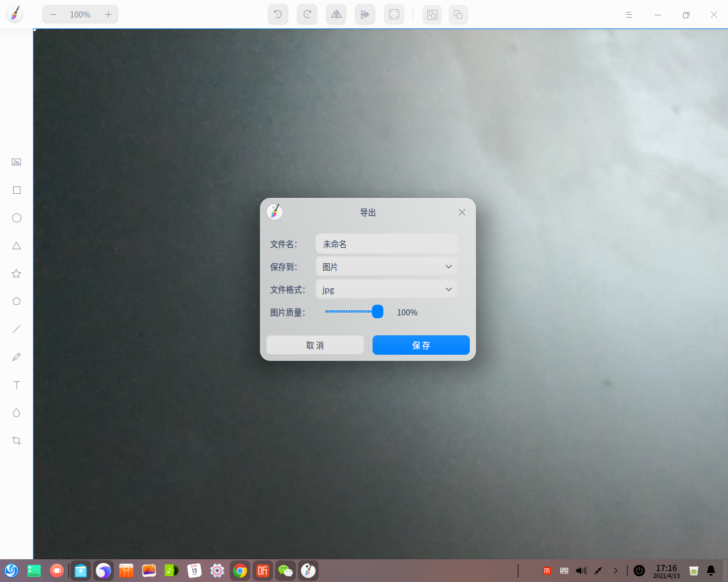Open WeChat from taskbar
728x582 pixels.
(286, 571)
